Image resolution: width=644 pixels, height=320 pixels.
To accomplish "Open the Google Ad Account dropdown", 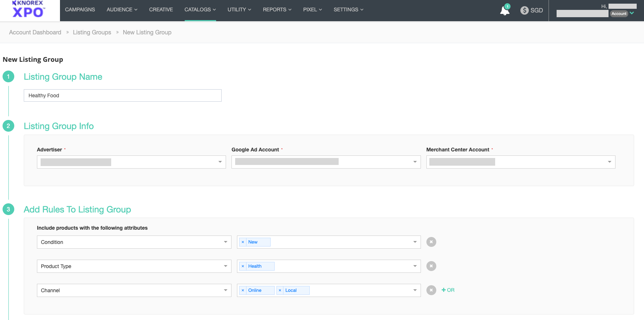I will (415, 162).
